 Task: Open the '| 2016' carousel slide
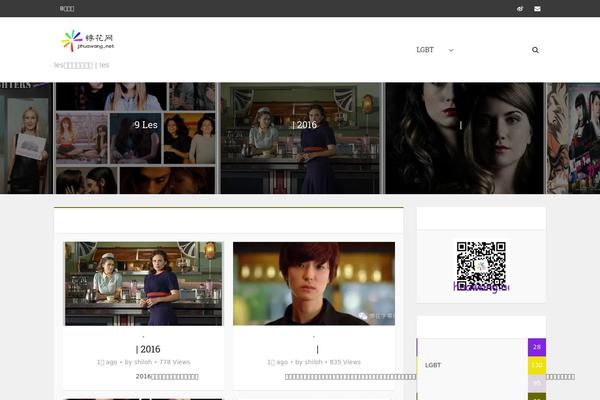[301, 138]
